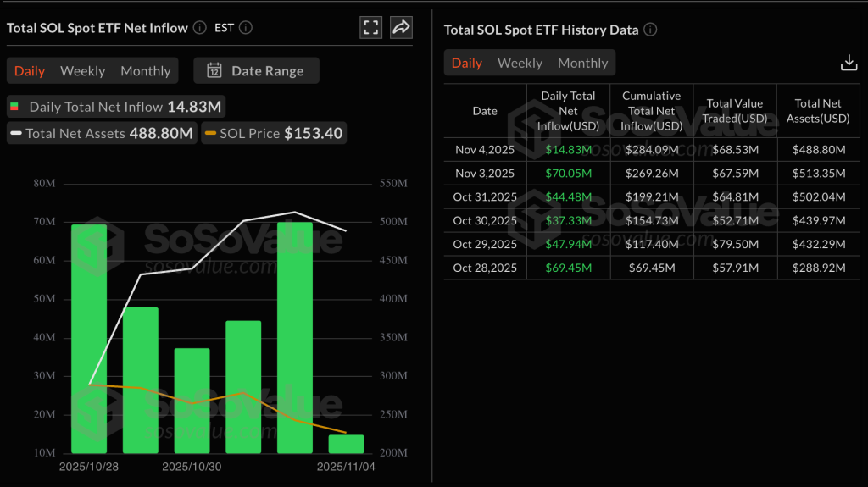This screenshot has height=487, width=868.
Task: Click Total Net Assets(USD) column header
Action: (818, 111)
